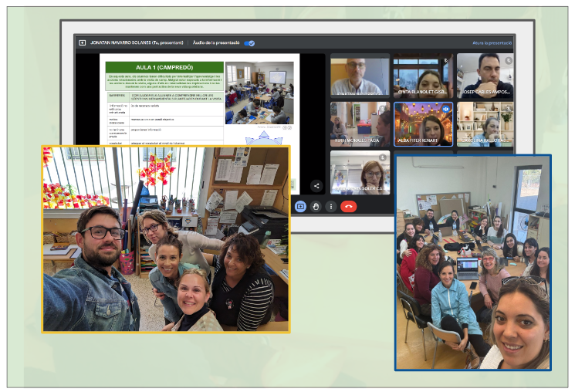Image resolution: width=575 pixels, height=392 pixels.
Task: Click the yellow-framed group selfie photo
Action: click(x=166, y=239)
